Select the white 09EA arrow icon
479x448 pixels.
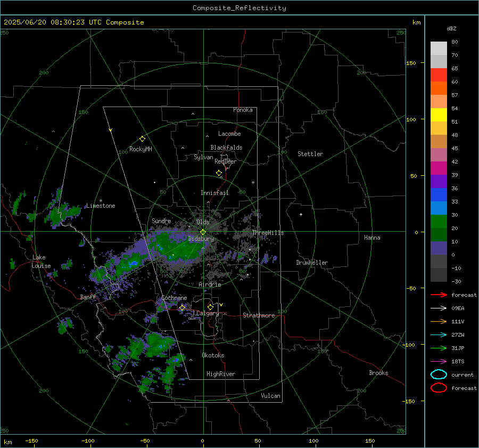(x=439, y=308)
